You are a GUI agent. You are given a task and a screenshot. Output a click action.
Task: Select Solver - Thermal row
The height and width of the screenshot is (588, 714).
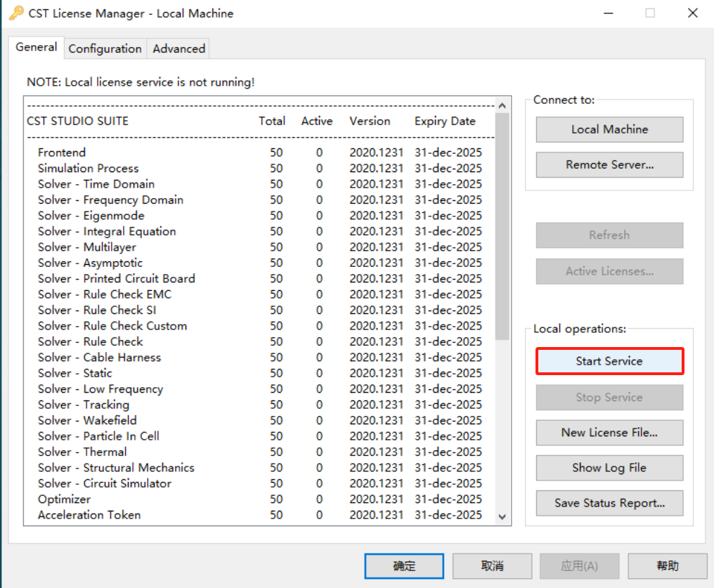pyautogui.click(x=260, y=452)
